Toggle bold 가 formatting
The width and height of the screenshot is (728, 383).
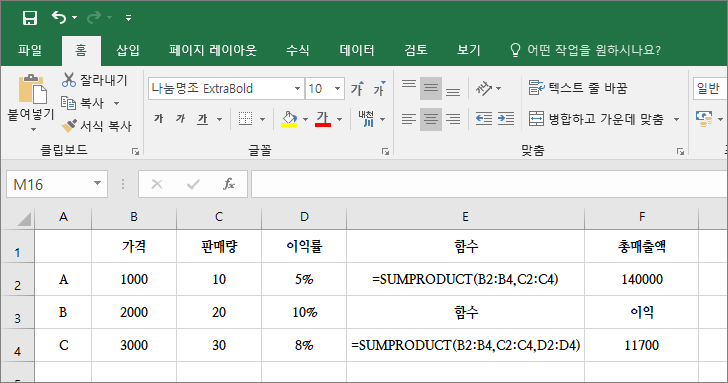point(159,119)
